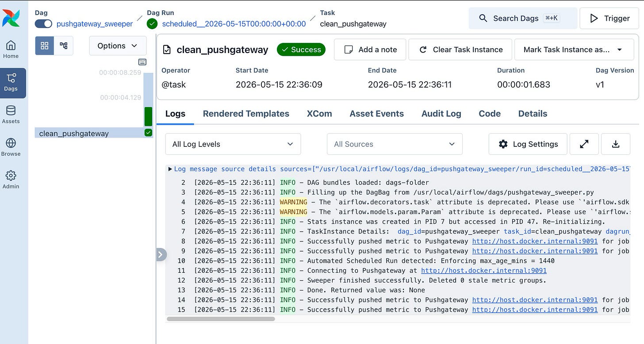644x344 pixels.
Task: Click Dag Version value v1
Action: pos(600,84)
